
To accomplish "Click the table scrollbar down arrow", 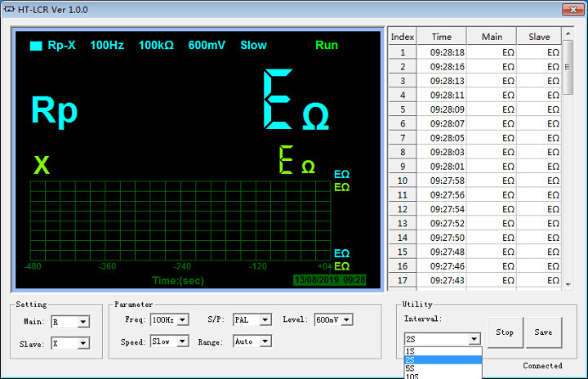I will [x=568, y=283].
